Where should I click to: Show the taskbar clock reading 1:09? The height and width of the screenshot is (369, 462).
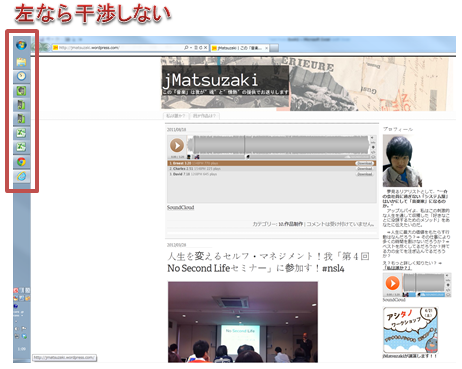point(21,349)
